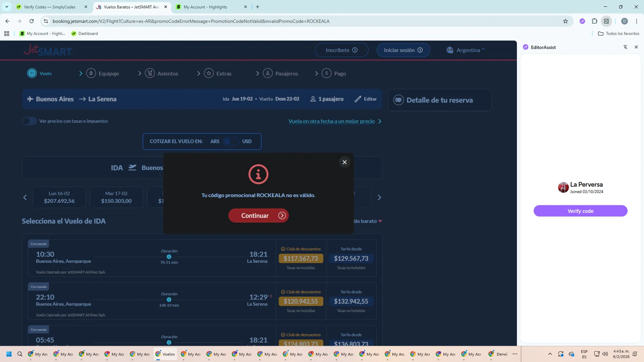Click the EditorAssist extension toolbar icon
The width and height of the screenshot is (644, 362).
pos(582,21)
